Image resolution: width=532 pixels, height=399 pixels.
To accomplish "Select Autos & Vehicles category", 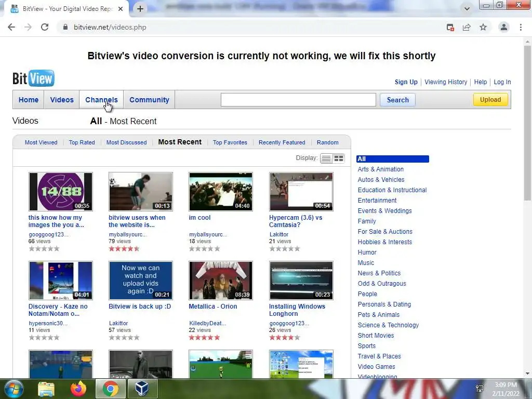I will pos(381,179).
